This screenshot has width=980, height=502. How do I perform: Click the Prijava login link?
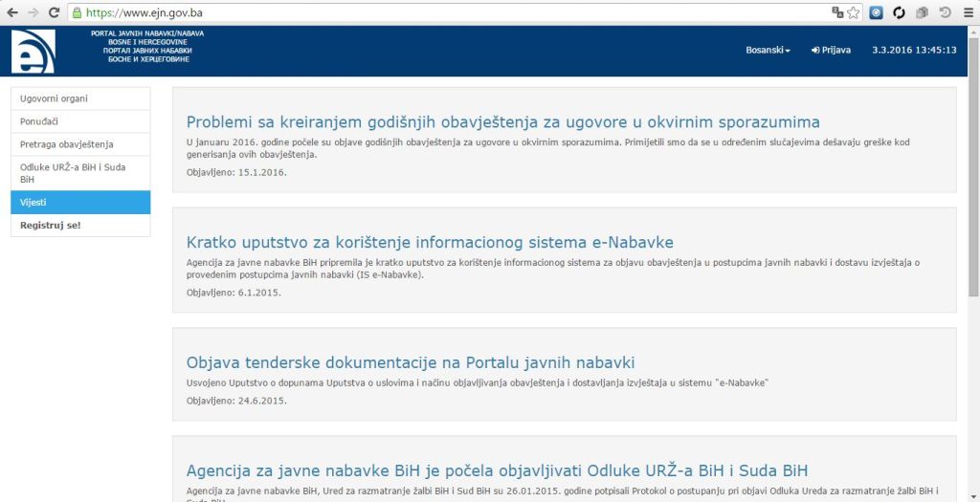coord(831,51)
